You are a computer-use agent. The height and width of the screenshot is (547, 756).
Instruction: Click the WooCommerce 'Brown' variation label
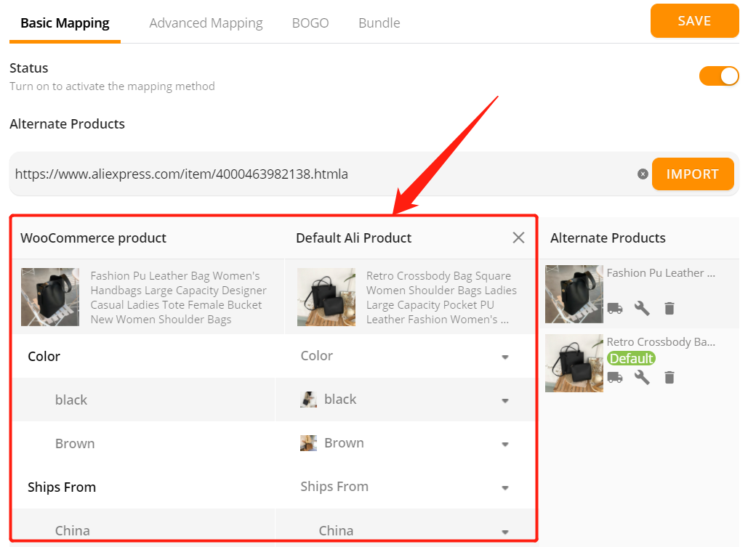pyautogui.click(x=75, y=443)
